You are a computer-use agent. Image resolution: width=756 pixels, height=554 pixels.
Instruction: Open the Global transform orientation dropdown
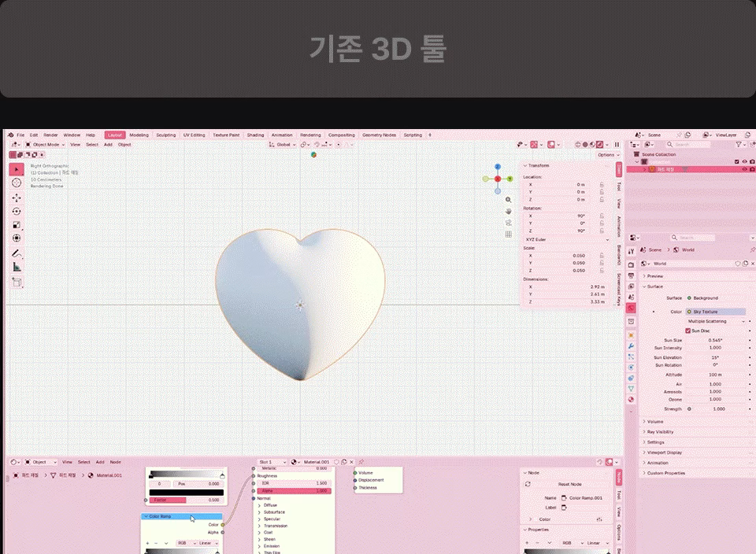point(283,145)
